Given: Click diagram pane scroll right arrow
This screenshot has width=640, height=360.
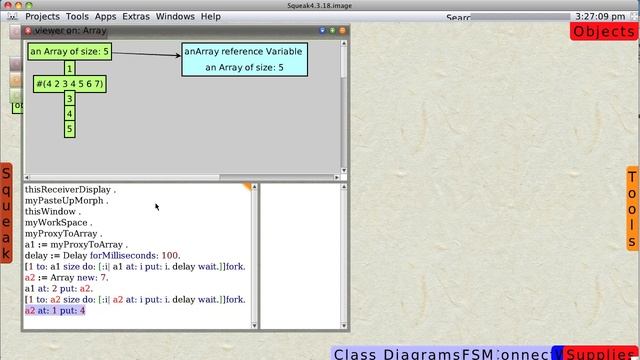Looking at the screenshot, I should click(x=337, y=178).
